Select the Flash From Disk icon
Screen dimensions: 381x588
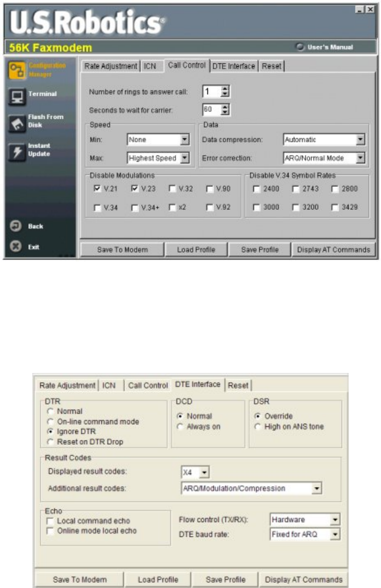click(17, 123)
